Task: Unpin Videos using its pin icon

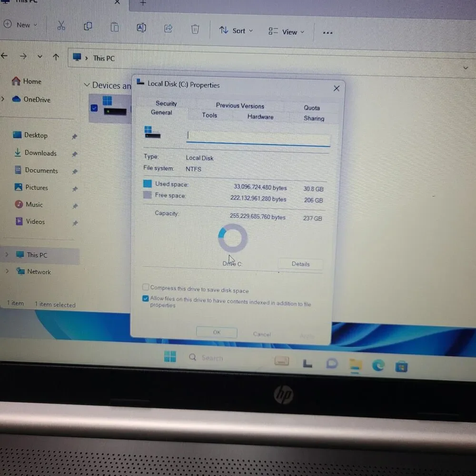Action: (75, 223)
